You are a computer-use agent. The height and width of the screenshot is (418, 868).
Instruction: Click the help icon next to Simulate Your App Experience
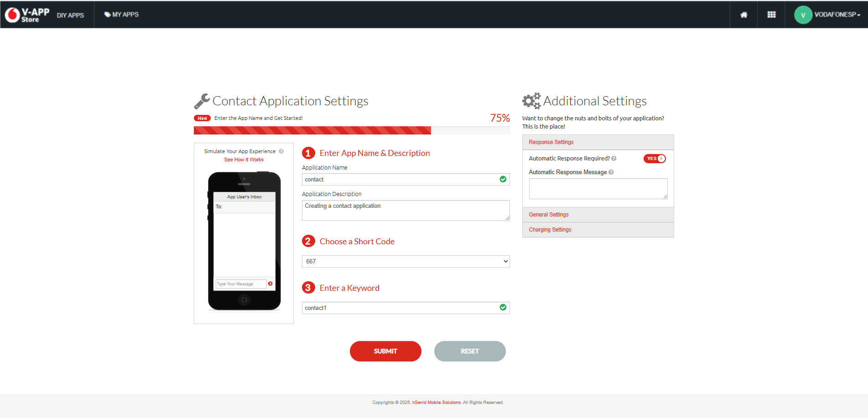281,151
